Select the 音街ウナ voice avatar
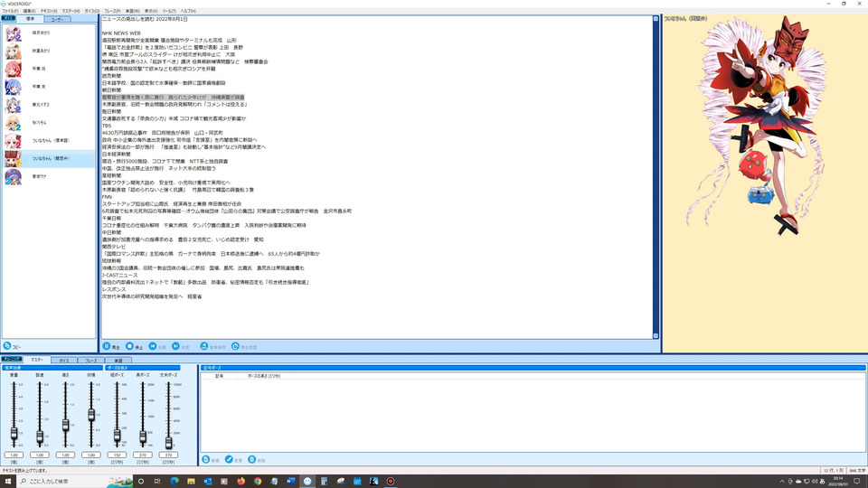The height and width of the screenshot is (488, 868). (x=14, y=176)
